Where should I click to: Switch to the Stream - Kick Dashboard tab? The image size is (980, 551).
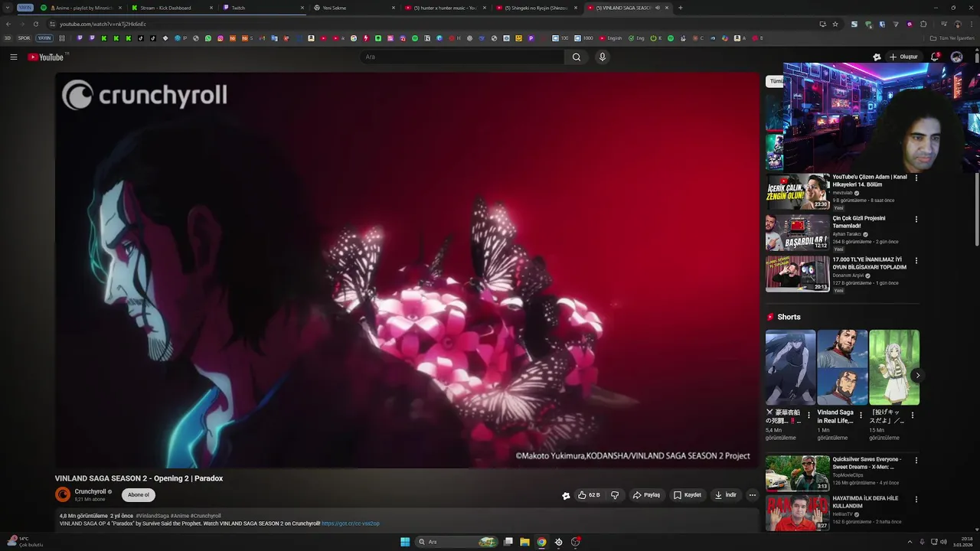tap(172, 8)
